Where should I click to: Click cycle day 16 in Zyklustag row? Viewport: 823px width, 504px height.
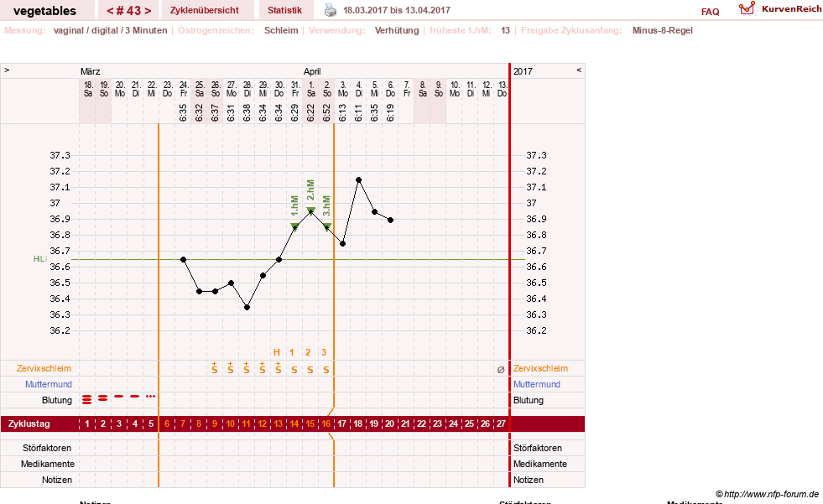pyautogui.click(x=326, y=423)
